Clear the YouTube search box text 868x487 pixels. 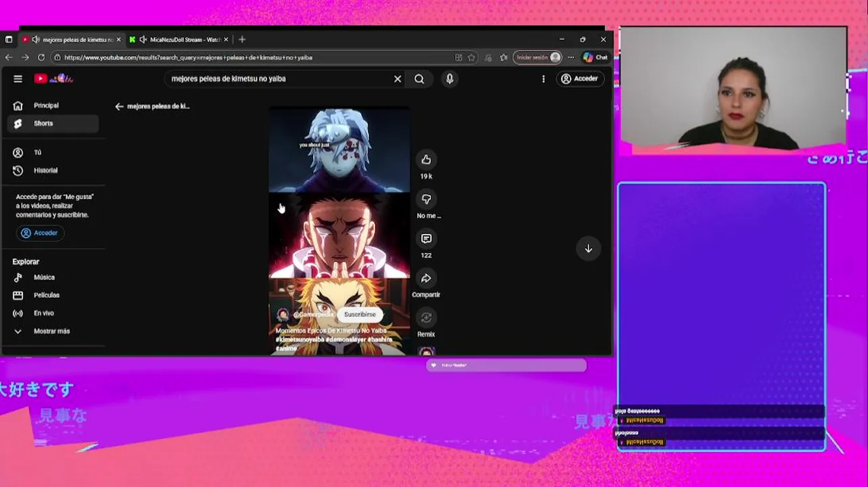[397, 78]
